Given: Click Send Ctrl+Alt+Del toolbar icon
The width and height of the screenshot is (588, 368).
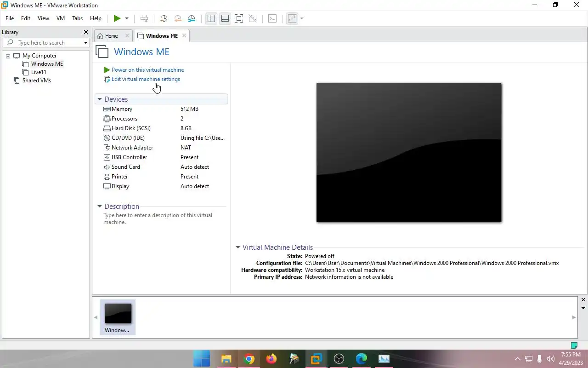Looking at the screenshot, I should (144, 18).
